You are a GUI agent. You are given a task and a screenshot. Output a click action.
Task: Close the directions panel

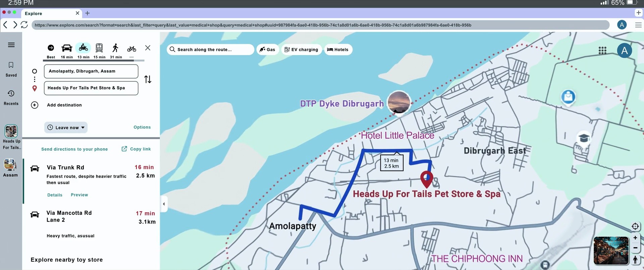[x=148, y=48]
